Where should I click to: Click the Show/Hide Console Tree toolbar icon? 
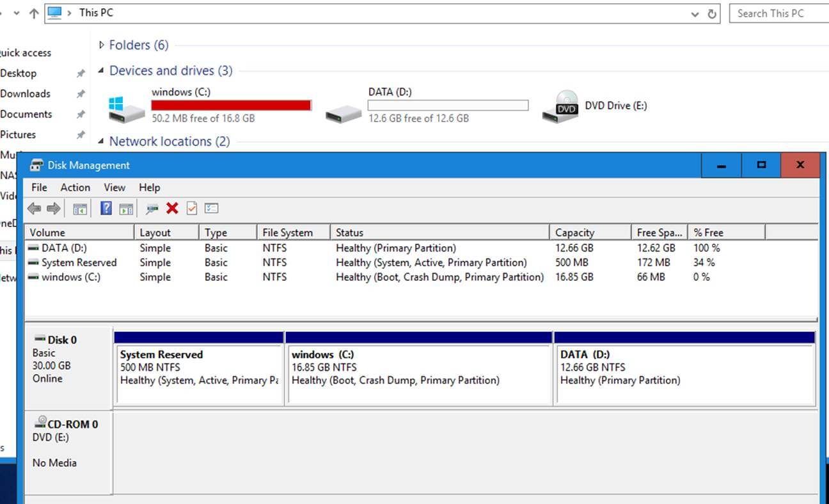(x=80, y=209)
